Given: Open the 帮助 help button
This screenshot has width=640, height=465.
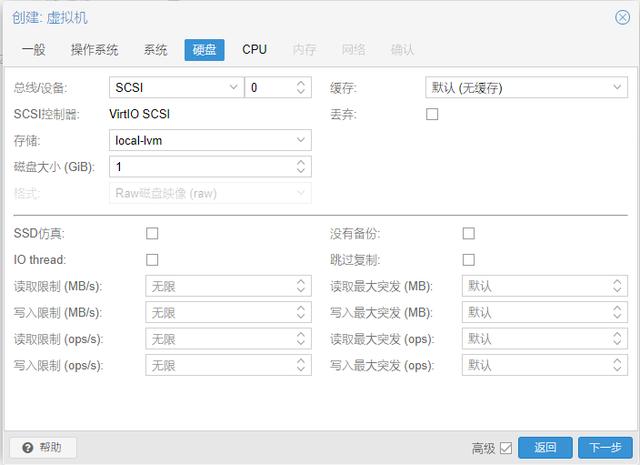Looking at the screenshot, I should tap(43, 448).
